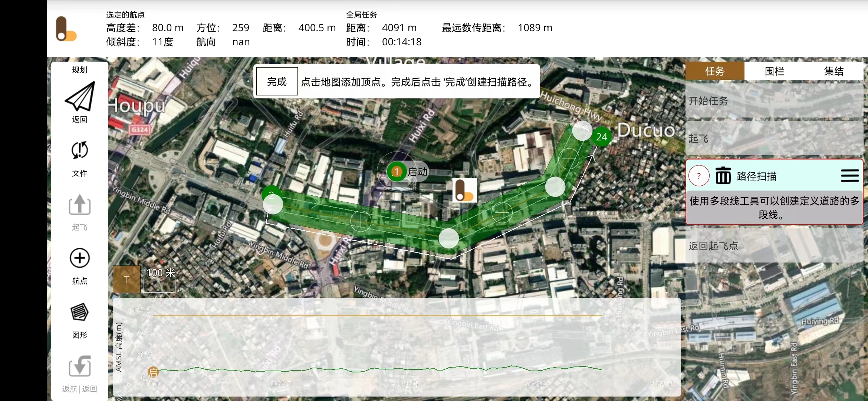868x401 pixels.
Task: Click the application logo in top bar
Action: [x=66, y=29]
